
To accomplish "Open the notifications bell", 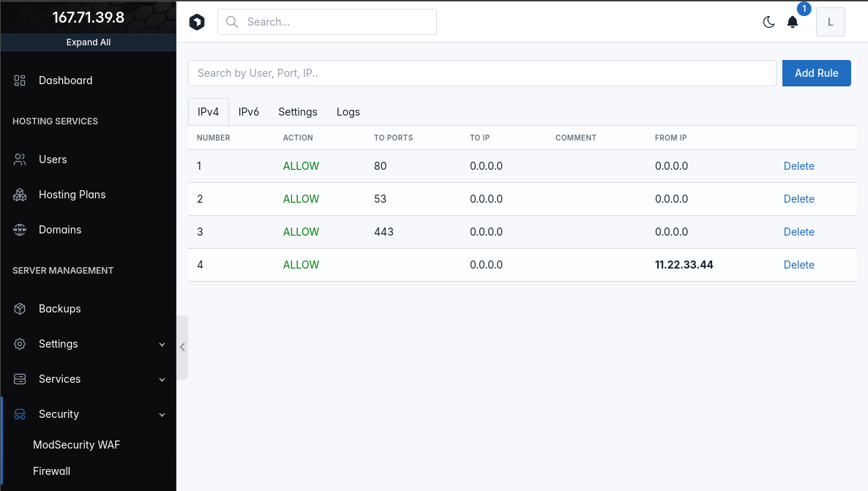I will [x=793, y=22].
